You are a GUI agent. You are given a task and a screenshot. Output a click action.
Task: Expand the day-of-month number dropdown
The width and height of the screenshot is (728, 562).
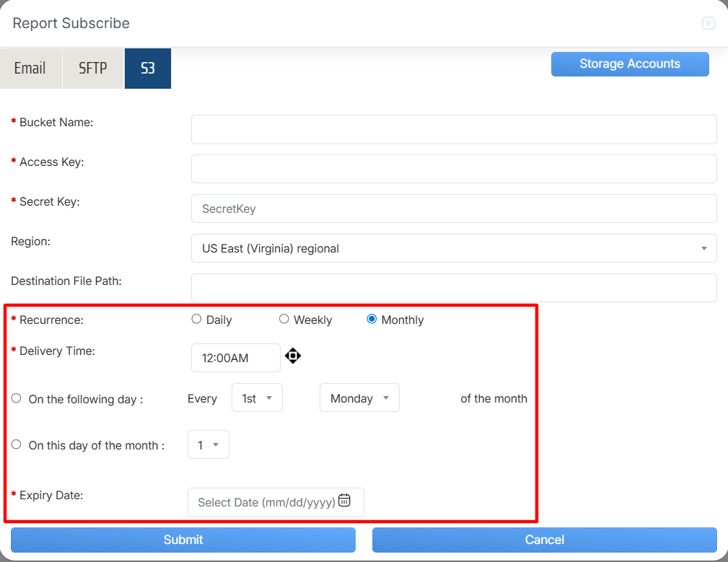coord(208,445)
